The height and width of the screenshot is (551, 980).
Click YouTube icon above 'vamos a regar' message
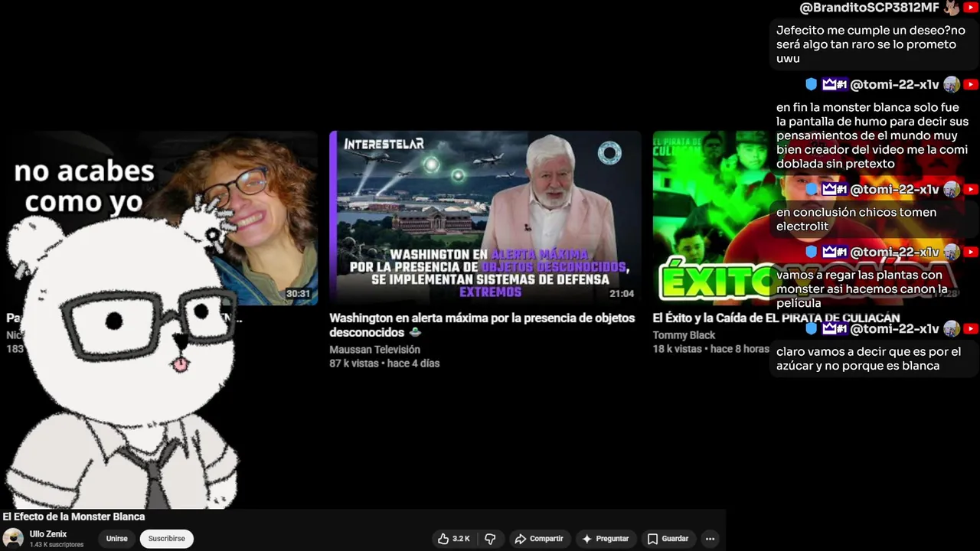coord(971,252)
